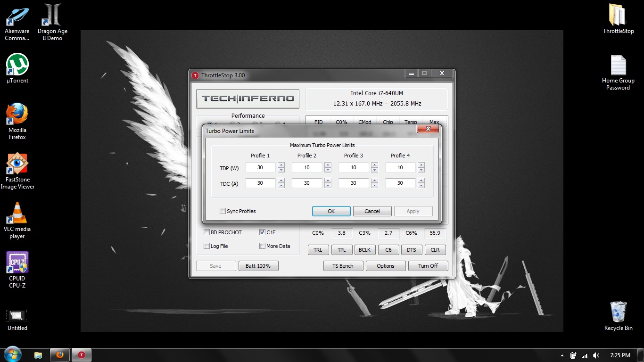Select the Recycle Bin icon
This screenshot has width=644, height=362.
(618, 316)
